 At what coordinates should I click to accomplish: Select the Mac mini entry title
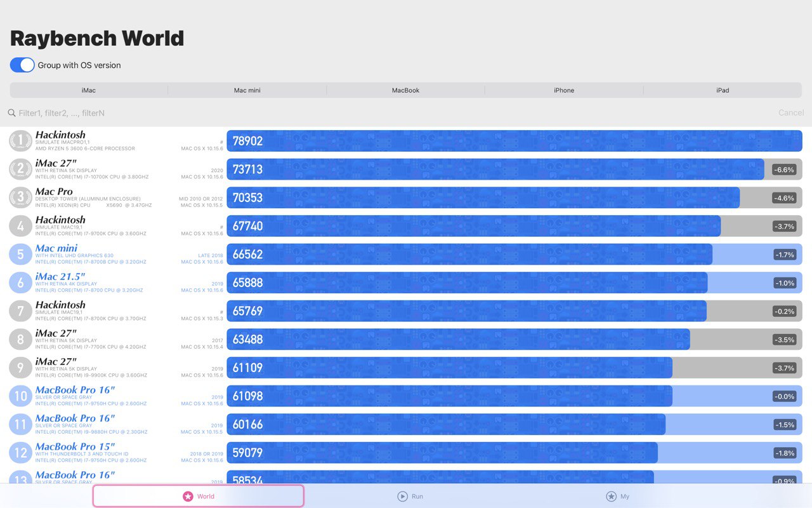click(56, 248)
